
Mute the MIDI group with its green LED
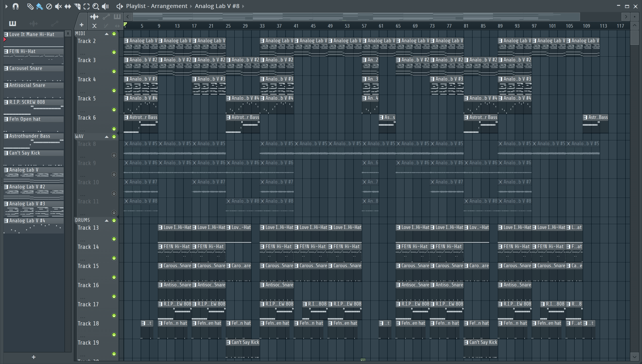[x=114, y=34]
